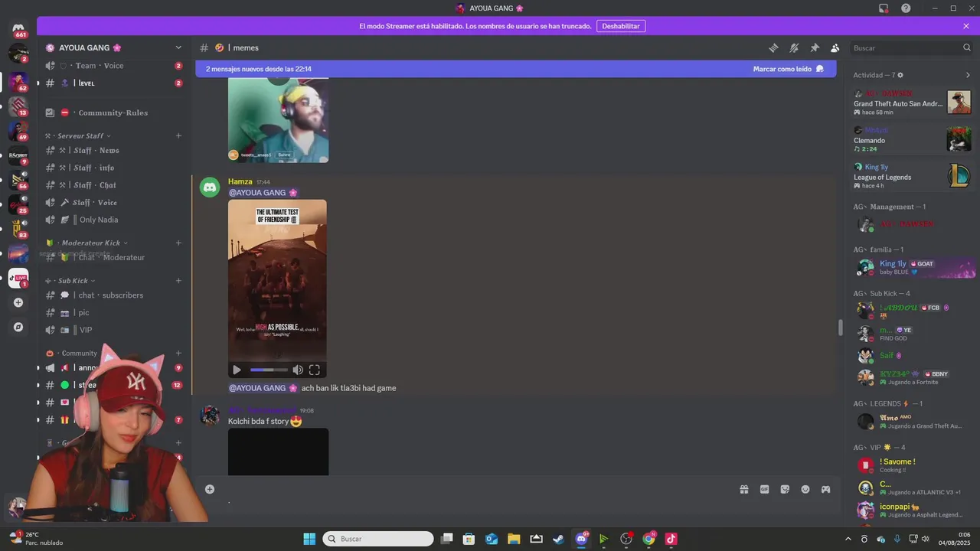
Task: Open the gift Nitro icon
Action: (x=743, y=489)
